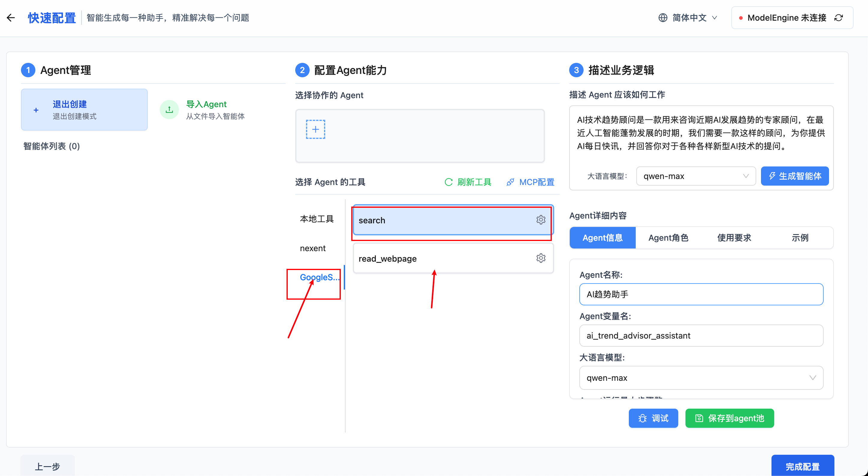Click the green 保存到agent池 button
The width and height of the screenshot is (868, 476).
coord(730,418)
